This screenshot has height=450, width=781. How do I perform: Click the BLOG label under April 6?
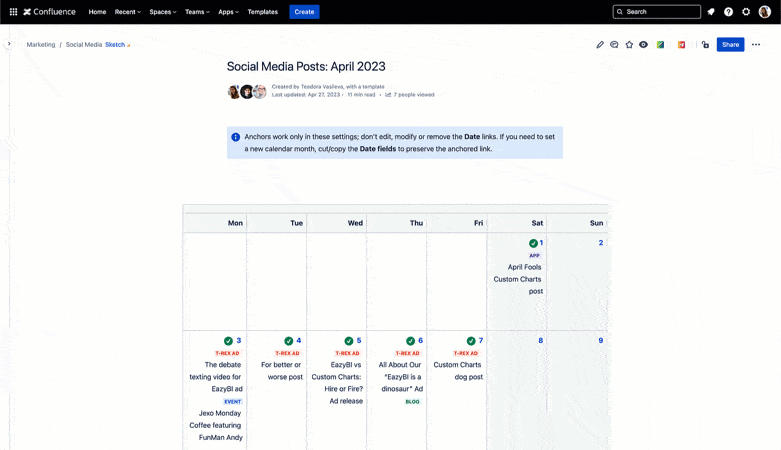pyautogui.click(x=412, y=402)
